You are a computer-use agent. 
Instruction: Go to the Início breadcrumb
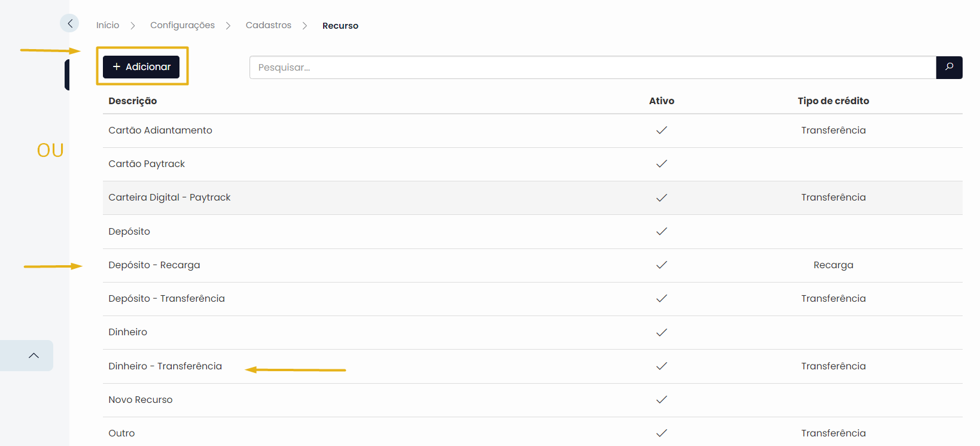click(108, 25)
